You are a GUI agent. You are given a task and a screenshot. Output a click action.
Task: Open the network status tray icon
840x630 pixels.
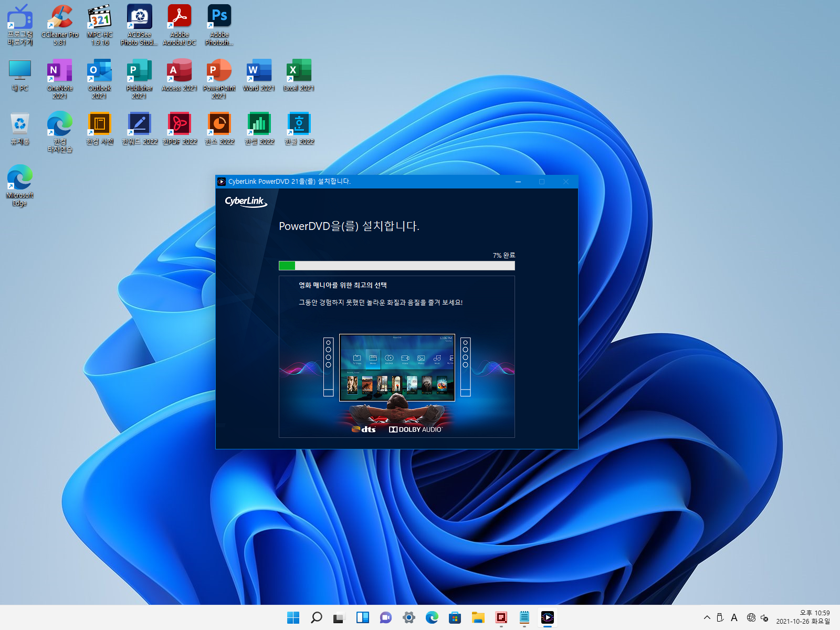pos(751,618)
